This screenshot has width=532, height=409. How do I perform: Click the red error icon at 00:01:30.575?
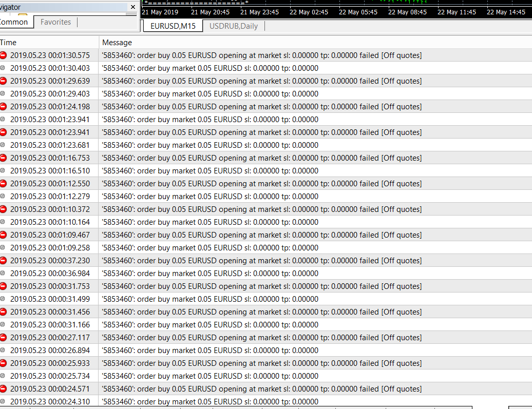tap(3, 55)
